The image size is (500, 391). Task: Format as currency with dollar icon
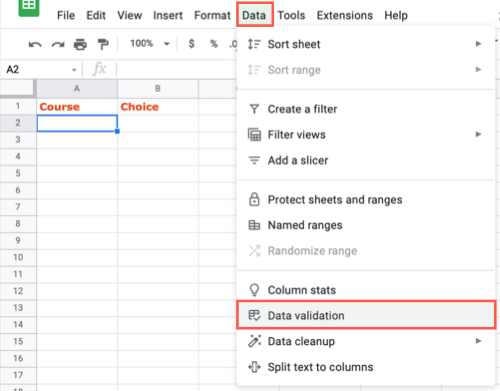tap(191, 43)
